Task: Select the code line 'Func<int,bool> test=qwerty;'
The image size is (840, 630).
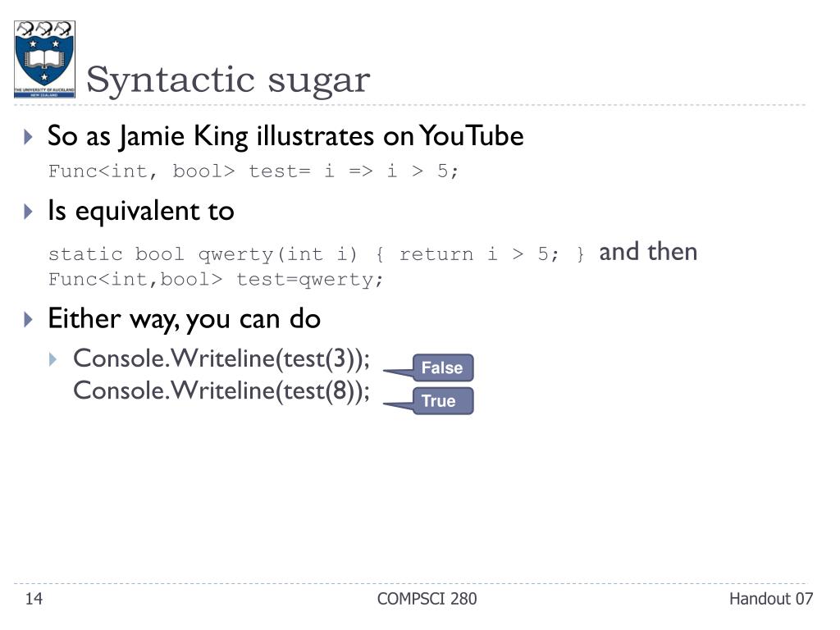Action: point(216,279)
